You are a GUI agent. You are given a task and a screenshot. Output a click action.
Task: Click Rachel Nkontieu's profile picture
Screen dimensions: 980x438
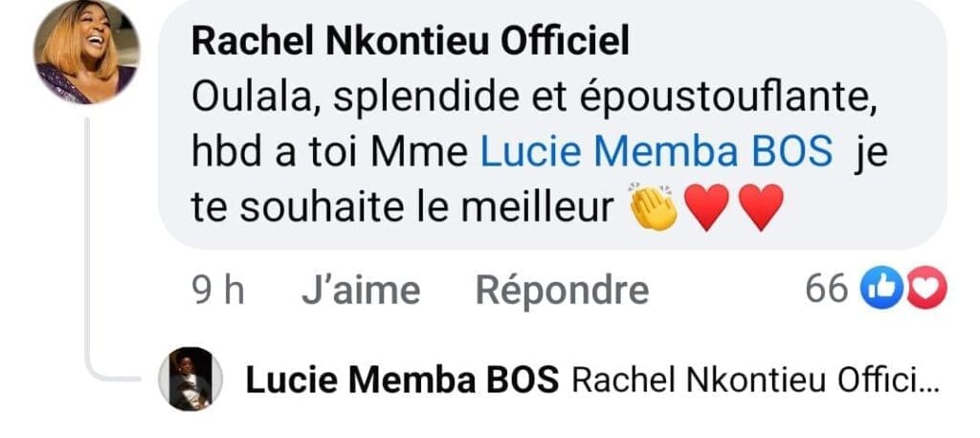click(x=86, y=53)
